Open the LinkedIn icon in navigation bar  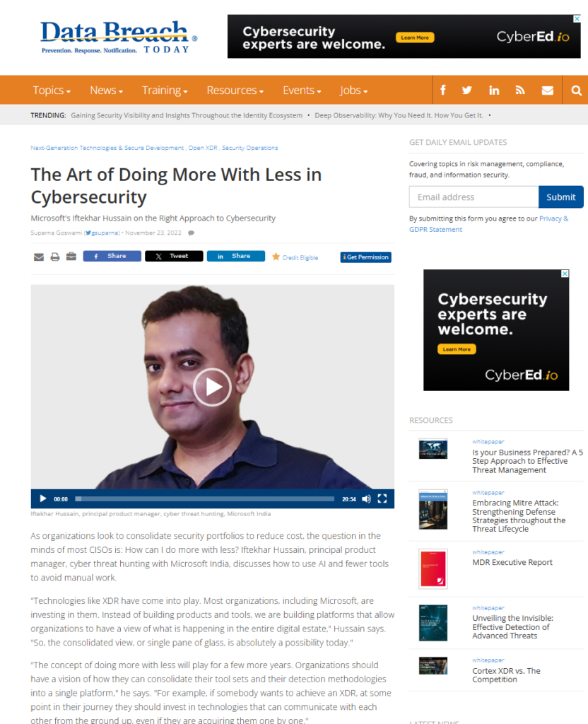click(494, 90)
